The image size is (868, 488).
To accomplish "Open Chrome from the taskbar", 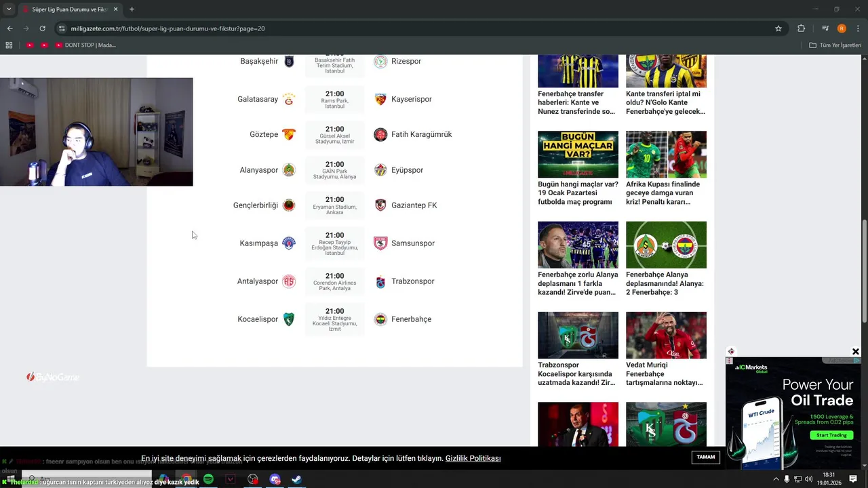I will pyautogui.click(x=186, y=479).
